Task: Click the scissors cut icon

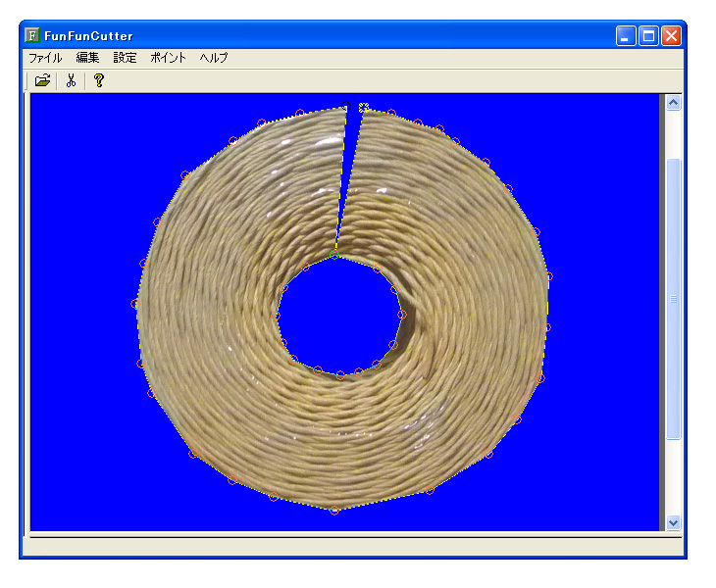Action: [x=71, y=80]
